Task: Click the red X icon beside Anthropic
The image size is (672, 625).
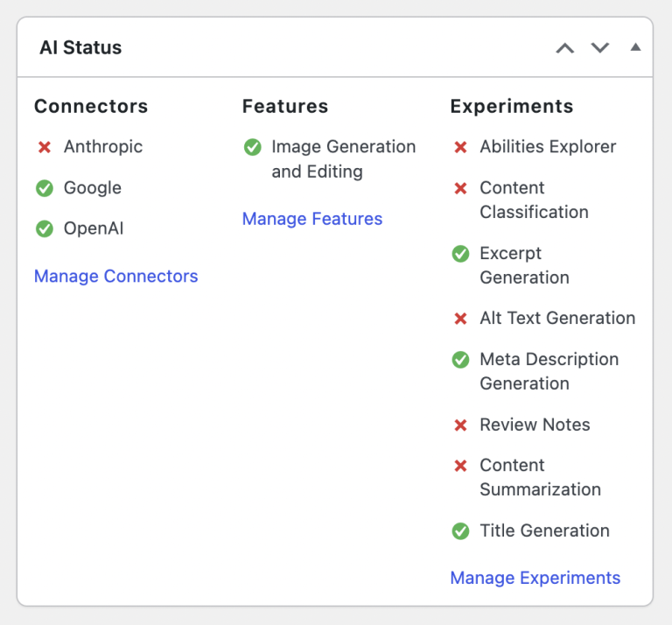Action: [45, 147]
